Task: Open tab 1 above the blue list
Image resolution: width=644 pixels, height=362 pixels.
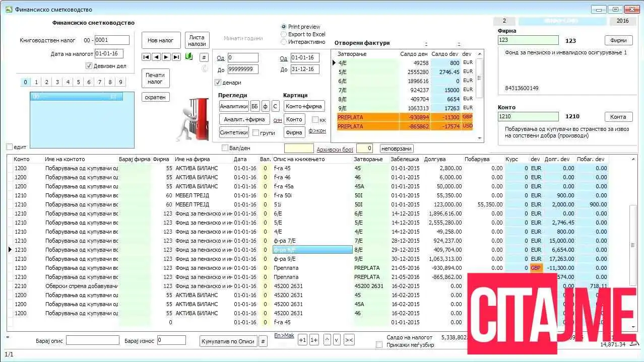Action: tap(36, 82)
